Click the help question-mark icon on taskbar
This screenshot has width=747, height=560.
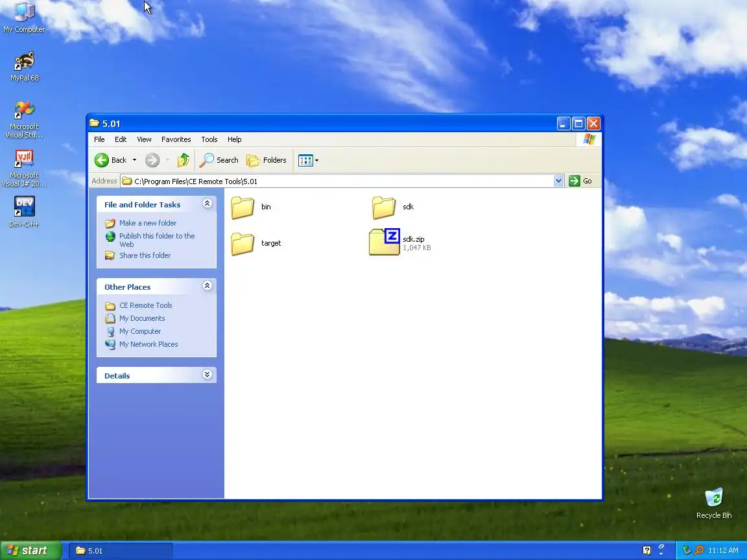coord(646,550)
